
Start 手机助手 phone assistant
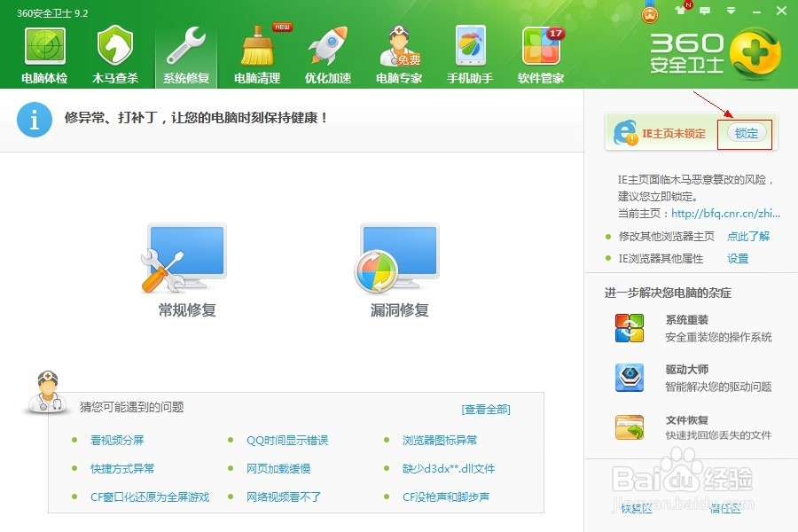pyautogui.click(x=469, y=53)
